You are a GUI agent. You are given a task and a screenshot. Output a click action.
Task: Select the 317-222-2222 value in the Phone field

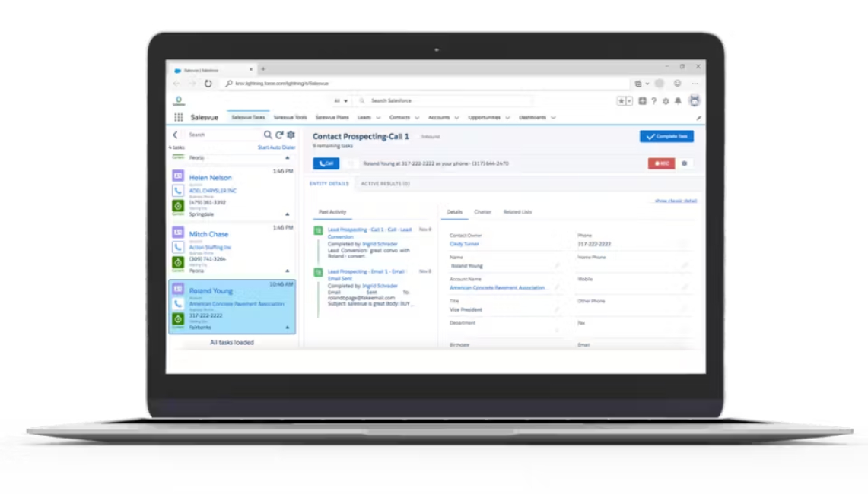594,244
